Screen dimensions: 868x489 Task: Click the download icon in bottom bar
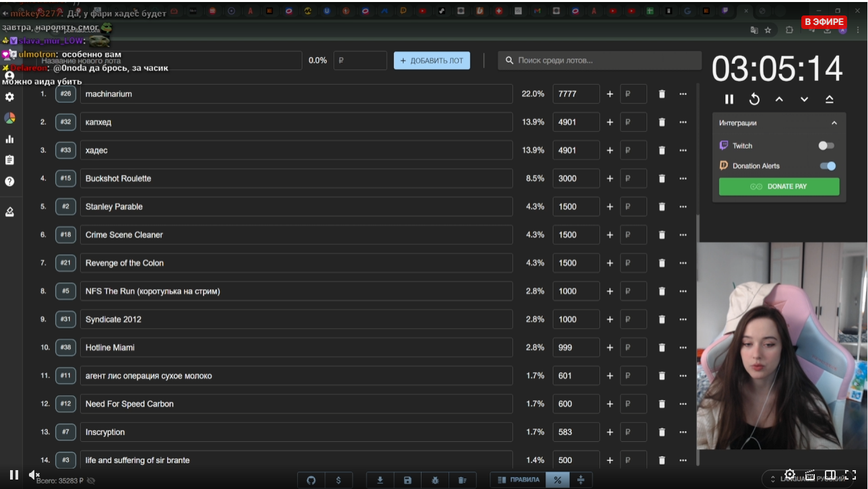380,480
